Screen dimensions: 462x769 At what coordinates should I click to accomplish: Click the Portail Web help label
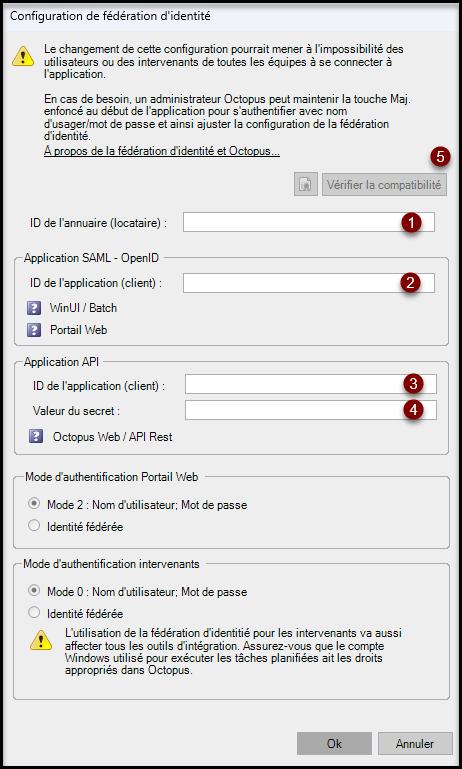click(x=78, y=330)
